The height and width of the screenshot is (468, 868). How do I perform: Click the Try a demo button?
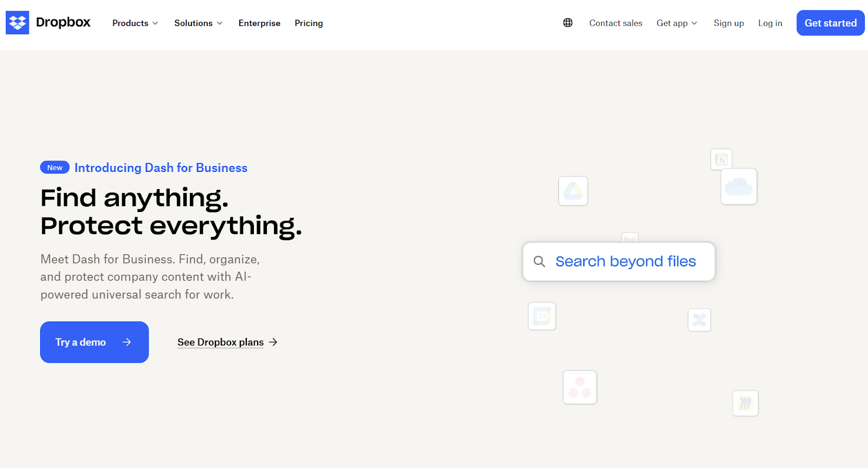[x=94, y=342]
